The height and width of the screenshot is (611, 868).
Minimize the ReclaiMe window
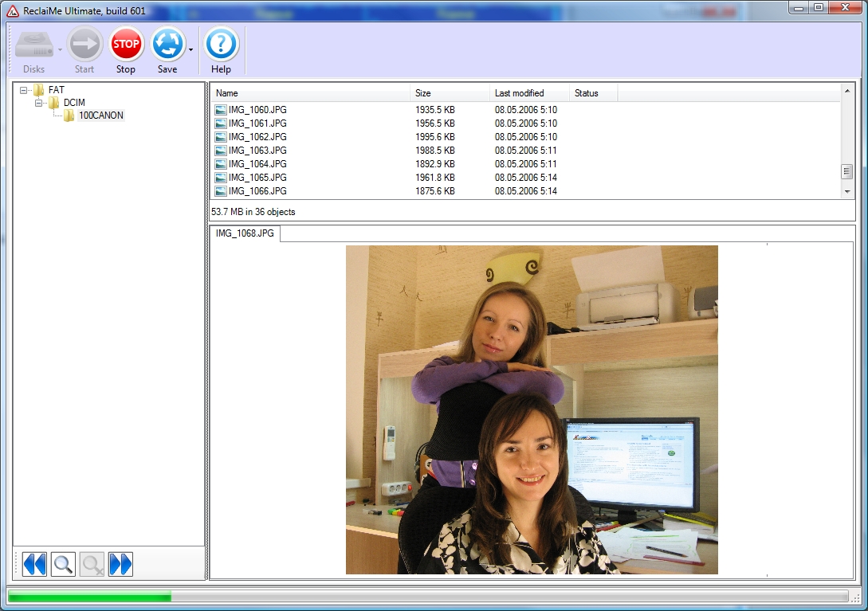(799, 8)
